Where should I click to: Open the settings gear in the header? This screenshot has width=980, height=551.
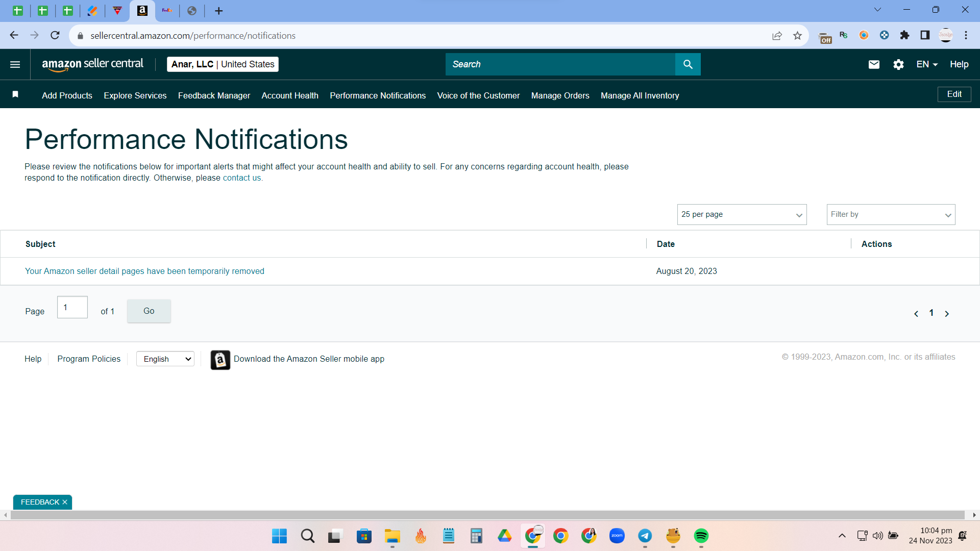pos(898,64)
